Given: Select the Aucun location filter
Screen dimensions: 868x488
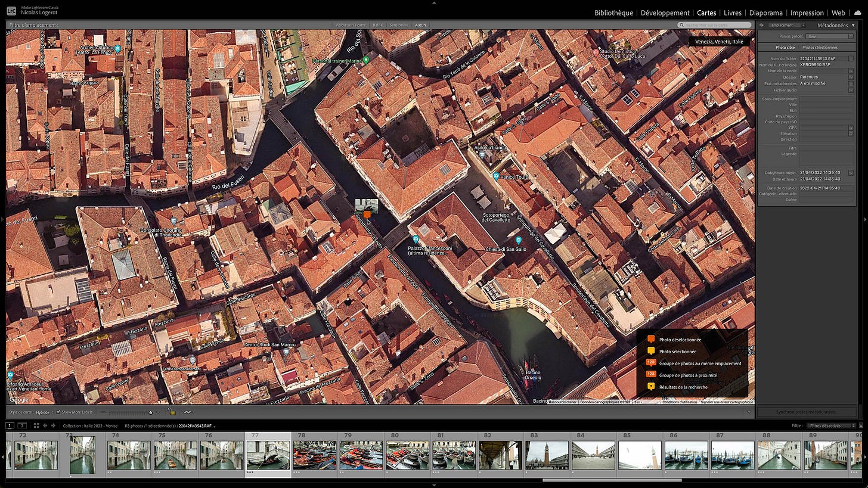Looking at the screenshot, I should point(420,25).
